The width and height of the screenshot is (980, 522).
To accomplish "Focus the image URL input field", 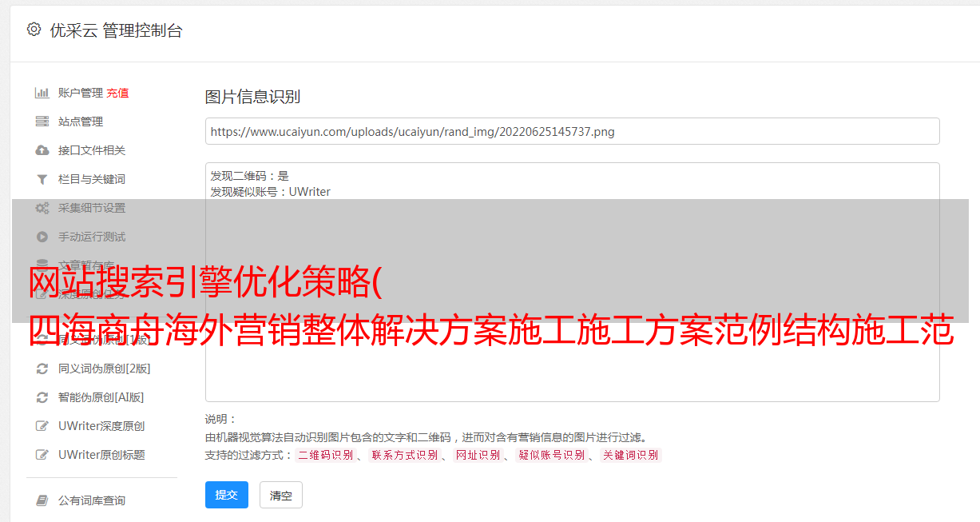I will coord(572,131).
